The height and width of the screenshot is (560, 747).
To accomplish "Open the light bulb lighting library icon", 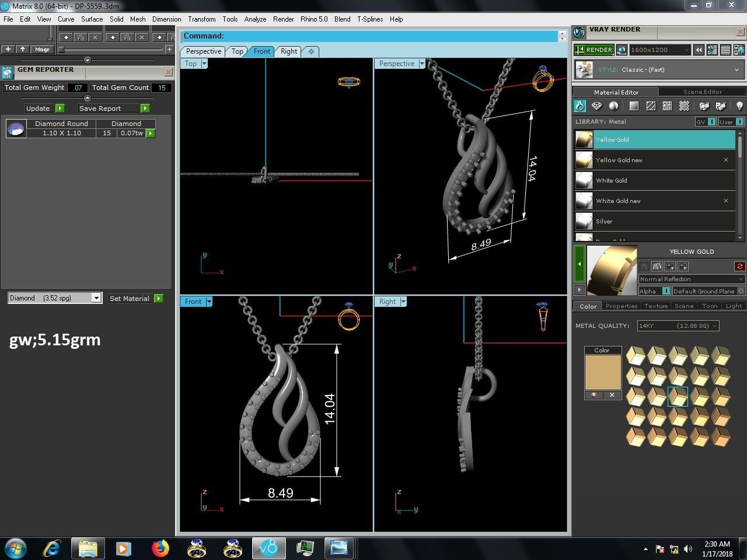I will [x=739, y=106].
